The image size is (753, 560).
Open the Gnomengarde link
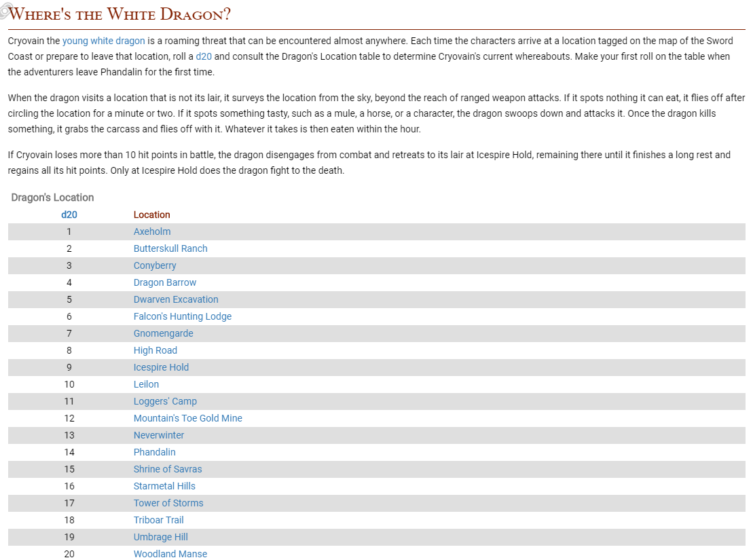click(x=163, y=333)
